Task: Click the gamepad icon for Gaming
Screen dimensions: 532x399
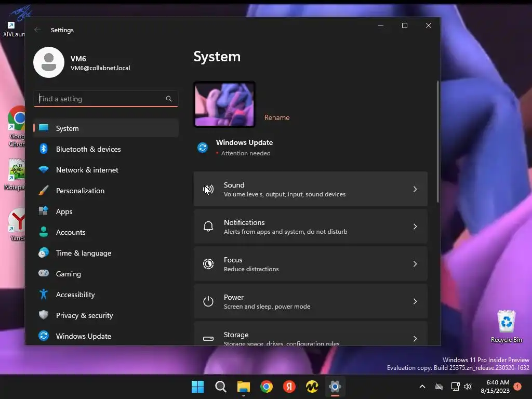Action: coord(44,273)
